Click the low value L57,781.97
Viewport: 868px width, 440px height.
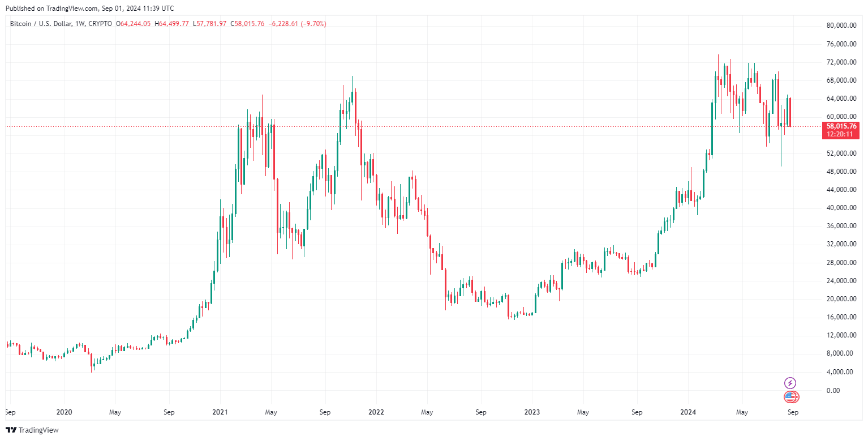(210, 24)
